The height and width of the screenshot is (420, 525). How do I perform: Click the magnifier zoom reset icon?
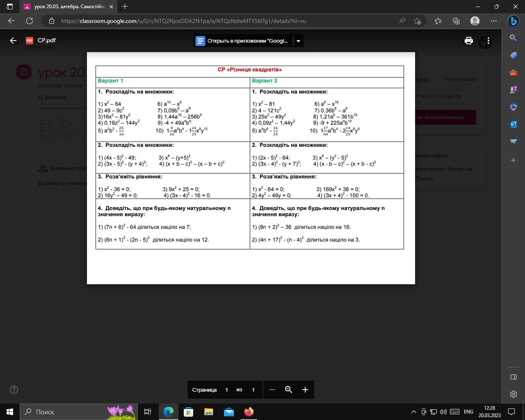(x=289, y=390)
